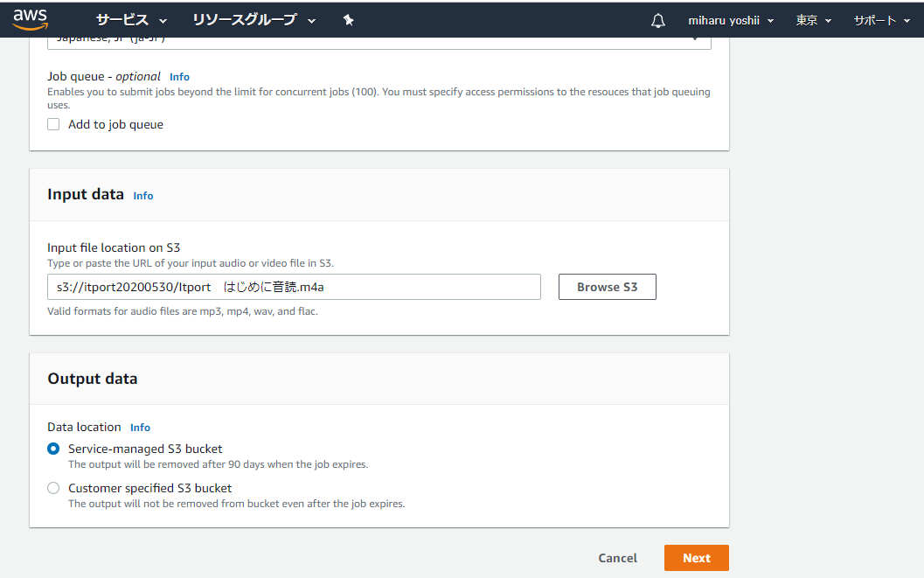Click the Cancel button
Image resolution: width=924 pixels, height=578 pixels.
coord(617,558)
